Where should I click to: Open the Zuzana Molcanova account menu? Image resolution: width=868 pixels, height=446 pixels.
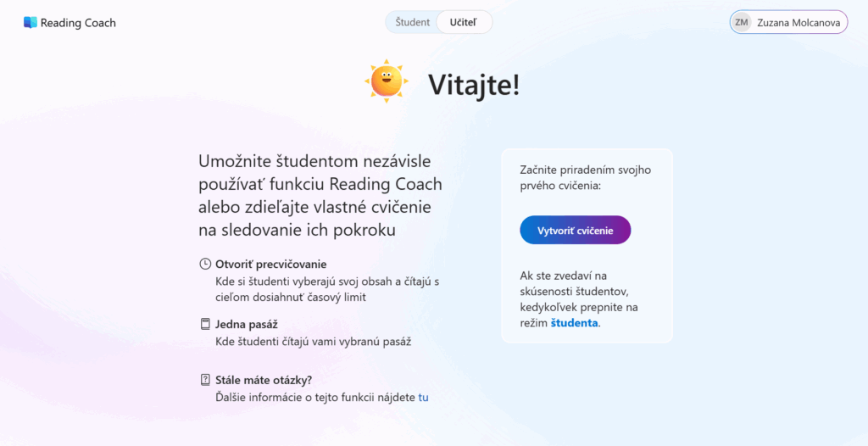[788, 22]
